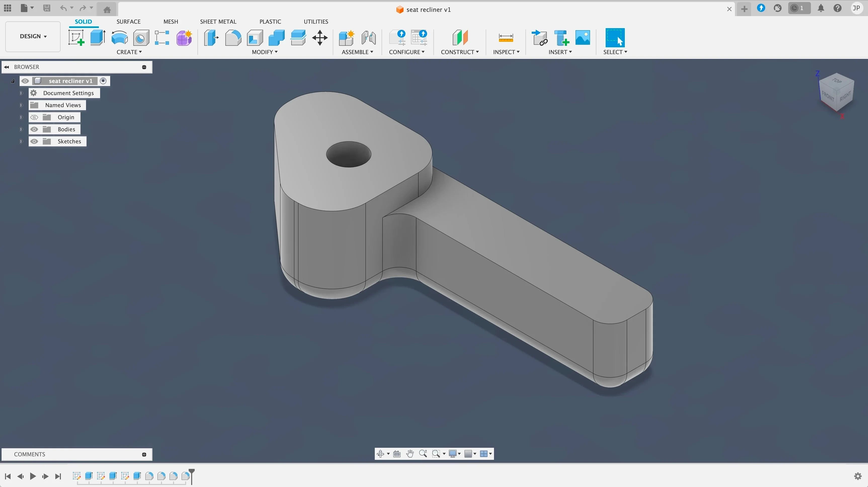Click the Home view button
Screen dimensions: 868x487
107,10
